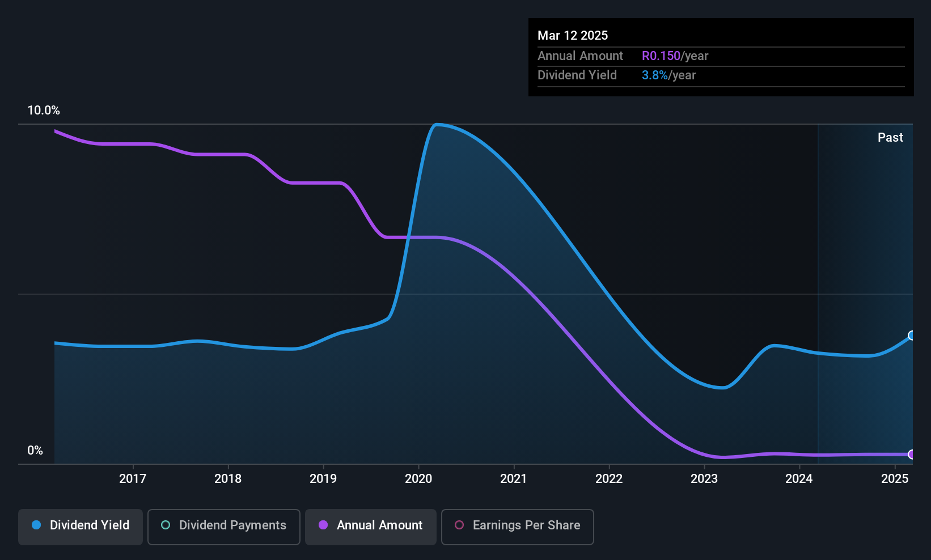Click the 0% y-axis label

pos(35,451)
